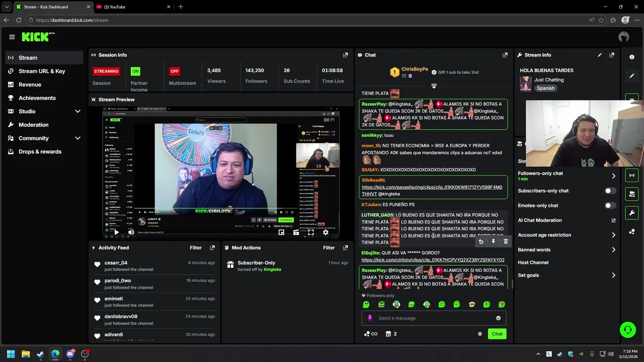Click Host Channel option
Viewport: 644px width, 362px height.
click(x=533, y=262)
